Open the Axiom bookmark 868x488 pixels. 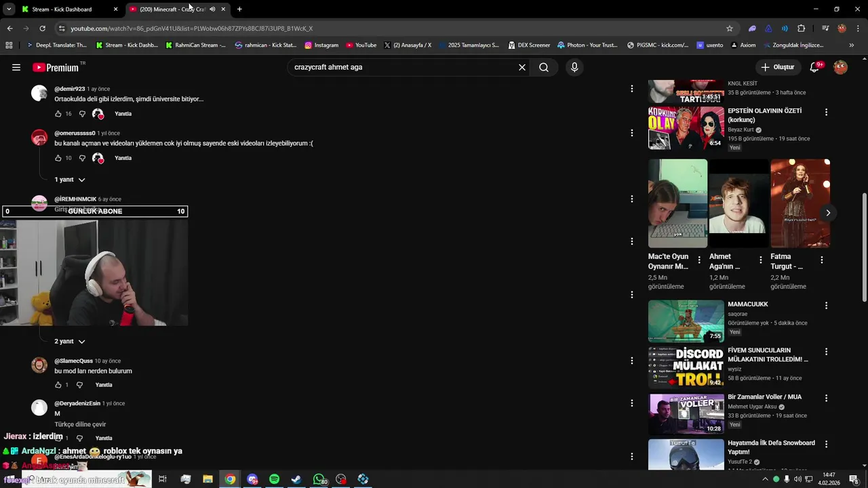[743, 45]
